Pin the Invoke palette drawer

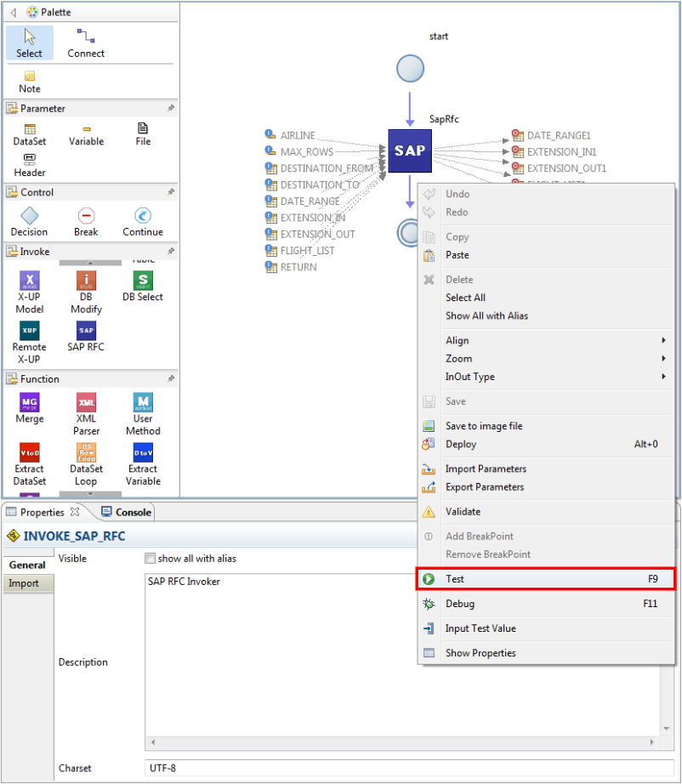(x=171, y=251)
